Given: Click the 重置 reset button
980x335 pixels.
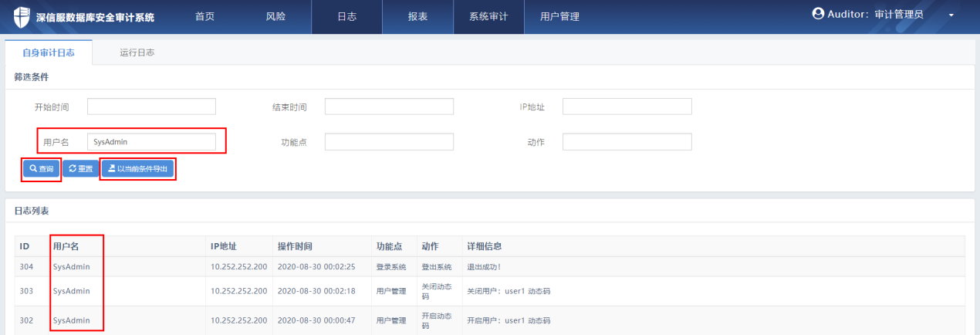Looking at the screenshot, I should [80, 168].
